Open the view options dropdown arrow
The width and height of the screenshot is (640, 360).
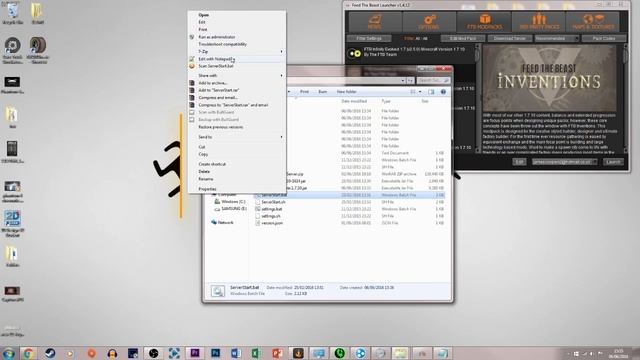(420, 92)
